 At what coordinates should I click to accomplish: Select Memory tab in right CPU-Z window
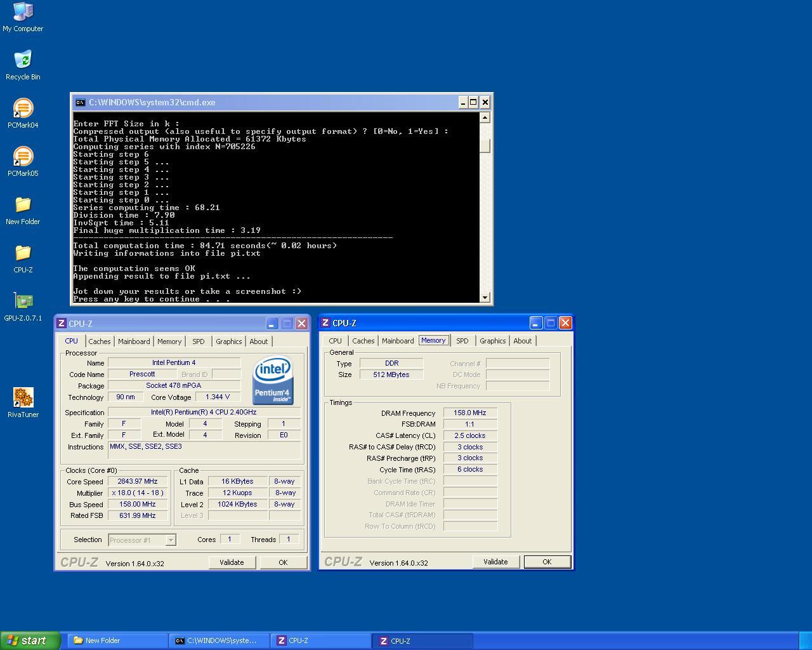click(433, 340)
